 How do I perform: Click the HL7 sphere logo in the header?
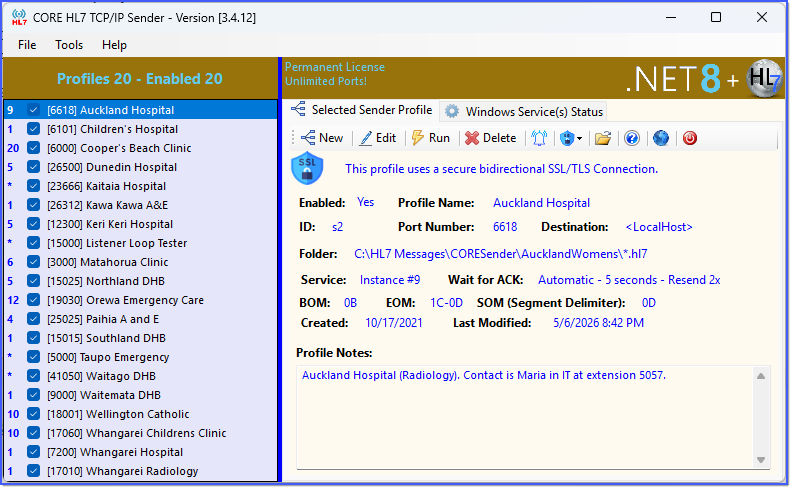[x=764, y=78]
